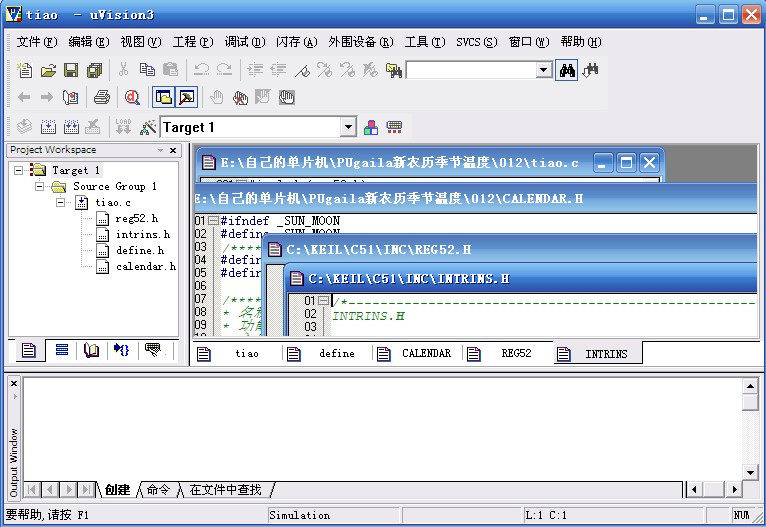Viewport: 766px width, 527px height.
Task: Close the Output Window pane
Action: click(x=14, y=383)
